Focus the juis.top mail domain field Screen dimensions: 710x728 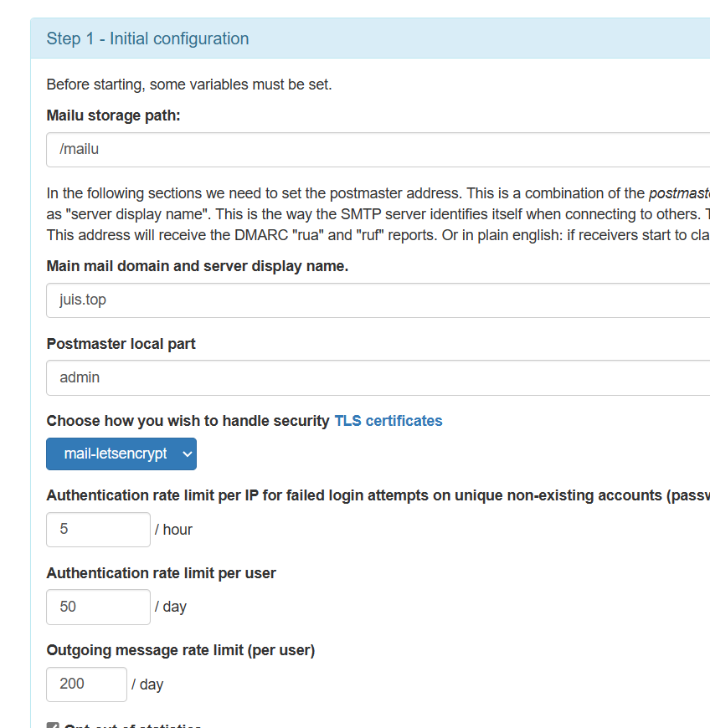point(377,300)
